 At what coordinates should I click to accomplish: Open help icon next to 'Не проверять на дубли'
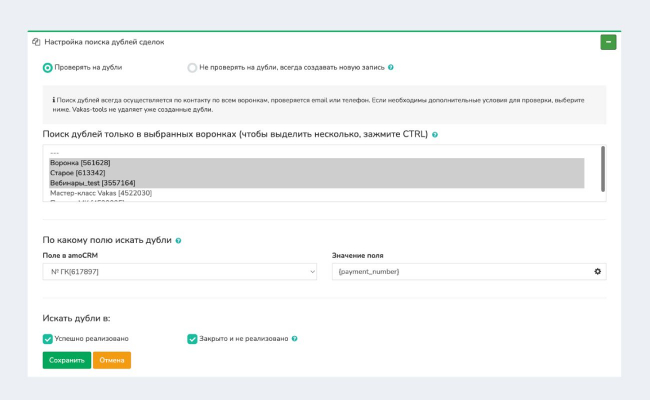pos(390,67)
